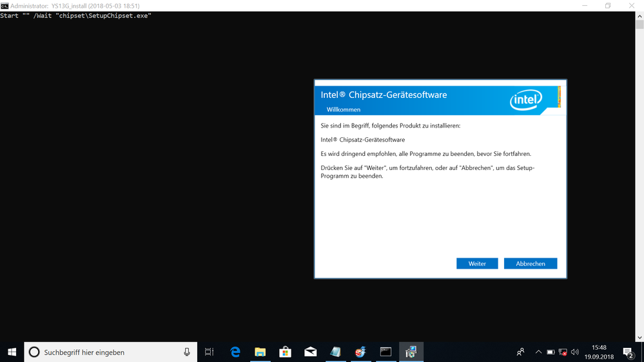
Task: Click the 'Willkommen' heading in the installer
Action: [x=344, y=110]
